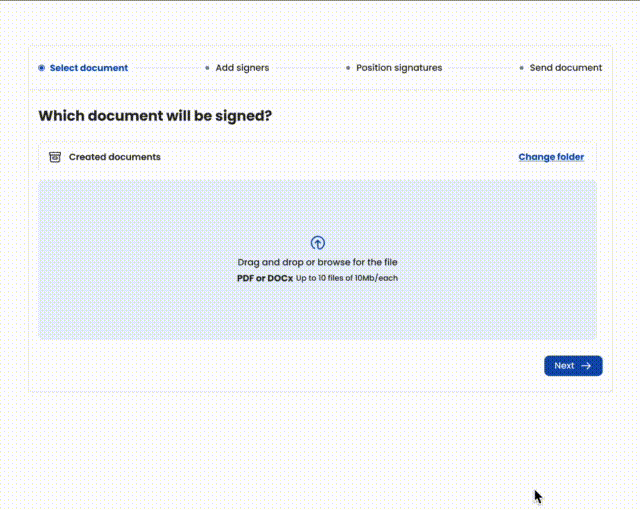The width and height of the screenshot is (640, 510).
Task: Click the right arrow icon inside Next
Action: tap(586, 366)
